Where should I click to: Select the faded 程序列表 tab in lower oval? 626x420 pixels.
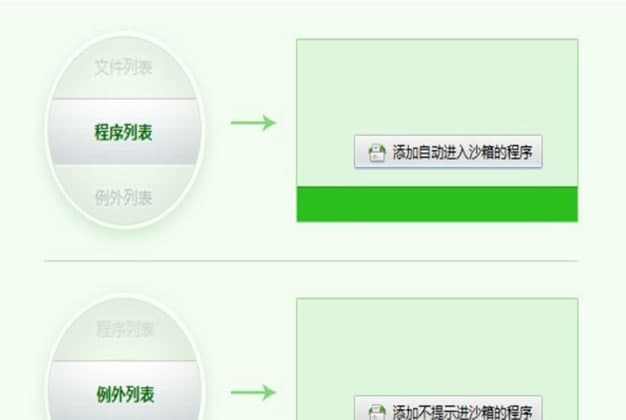pyautogui.click(x=125, y=329)
